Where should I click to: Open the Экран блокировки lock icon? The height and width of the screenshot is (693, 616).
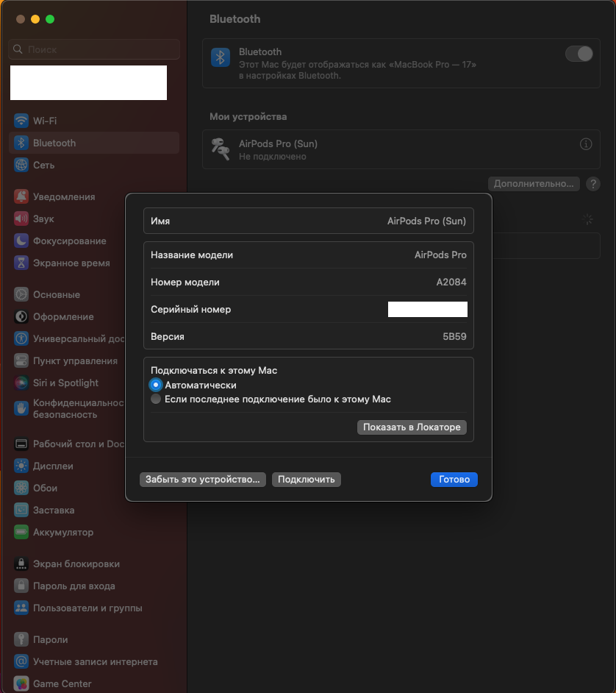(x=21, y=564)
